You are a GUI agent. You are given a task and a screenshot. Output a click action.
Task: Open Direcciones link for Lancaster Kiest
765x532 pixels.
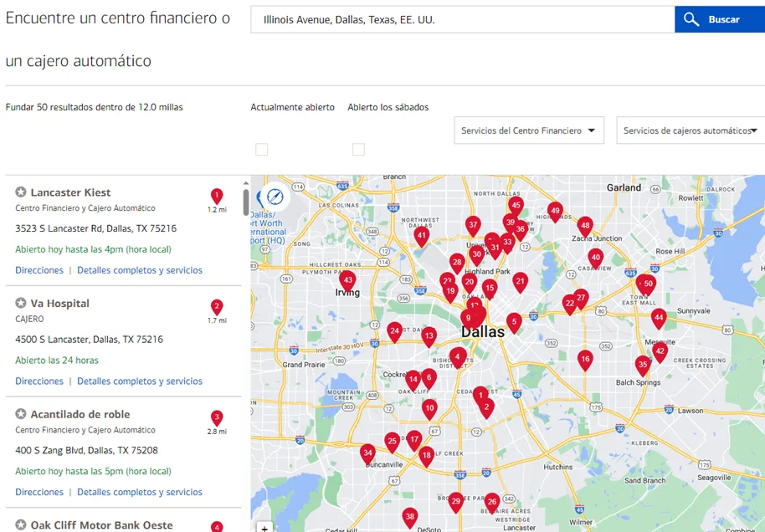coord(39,270)
